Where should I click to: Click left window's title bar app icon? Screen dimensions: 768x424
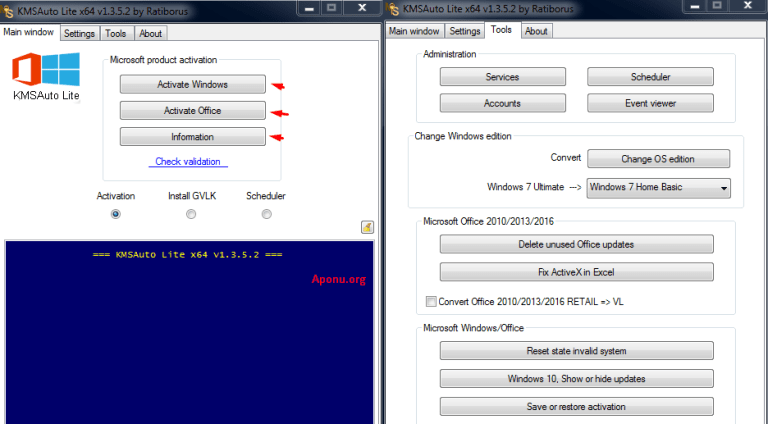[7, 11]
